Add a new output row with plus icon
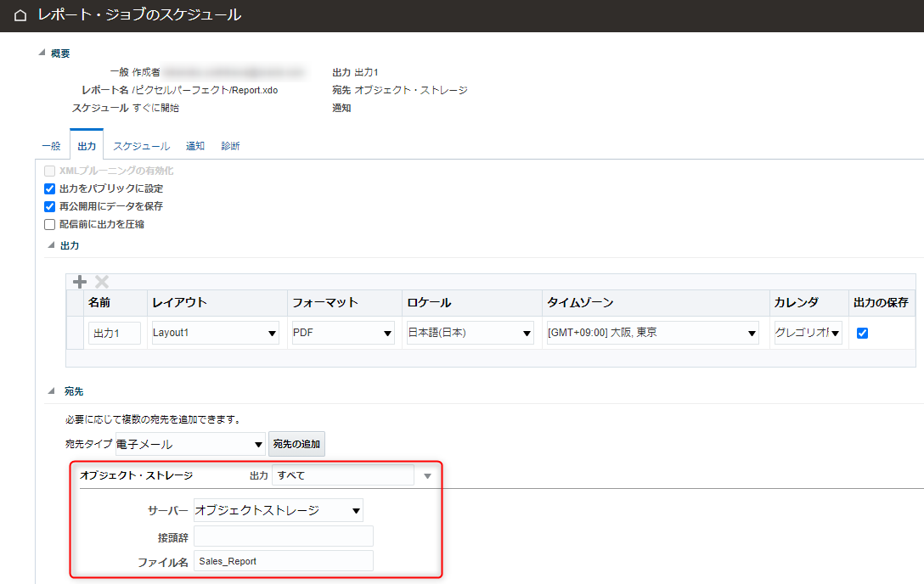 pos(80,282)
